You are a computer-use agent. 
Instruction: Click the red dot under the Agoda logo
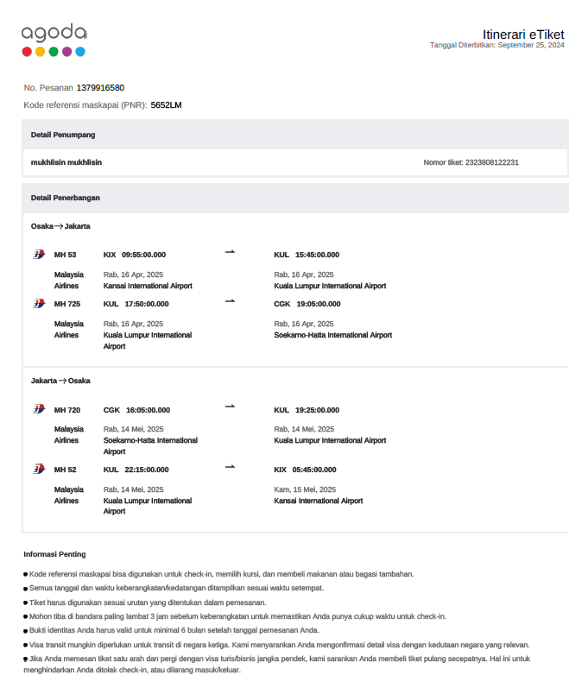click(x=27, y=52)
